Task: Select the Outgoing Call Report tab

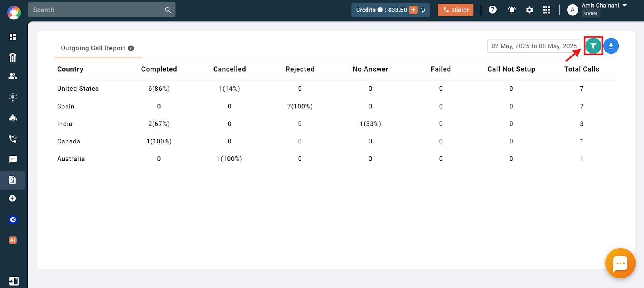Action: click(x=97, y=48)
